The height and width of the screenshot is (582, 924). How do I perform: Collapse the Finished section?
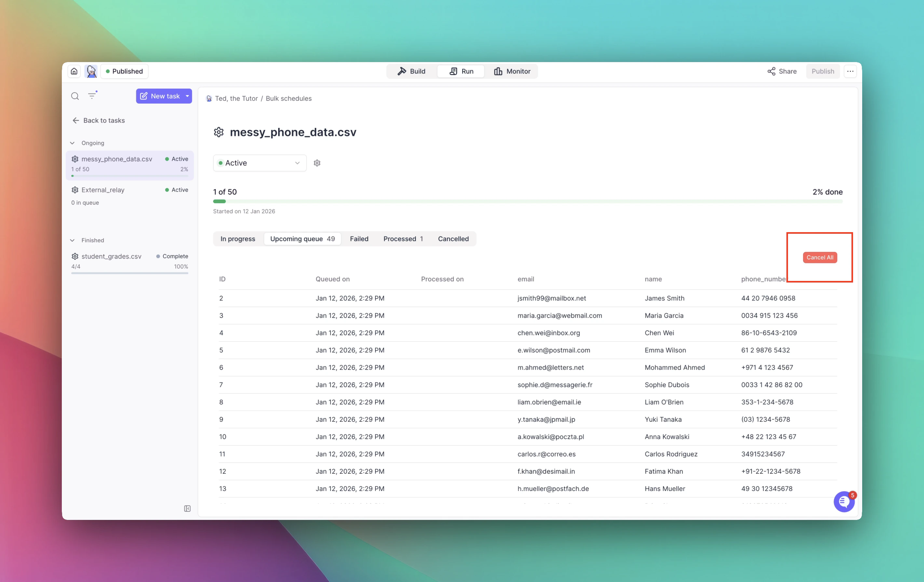[x=73, y=240]
